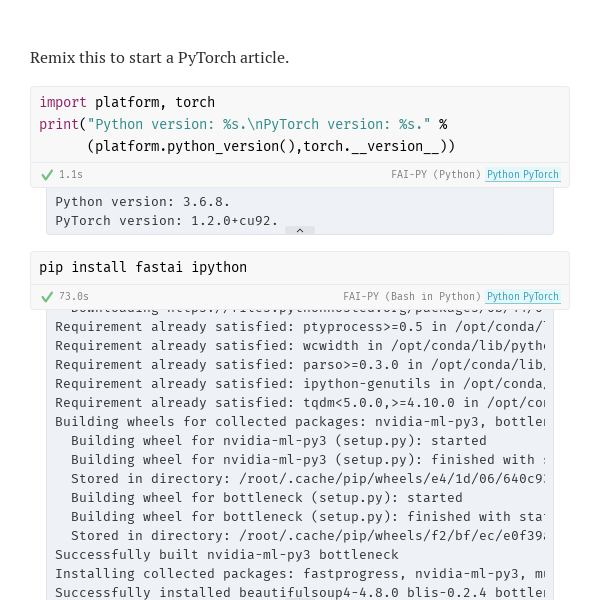Open Python PyTorch link in first cell footer
600x600 pixels.
(523, 174)
